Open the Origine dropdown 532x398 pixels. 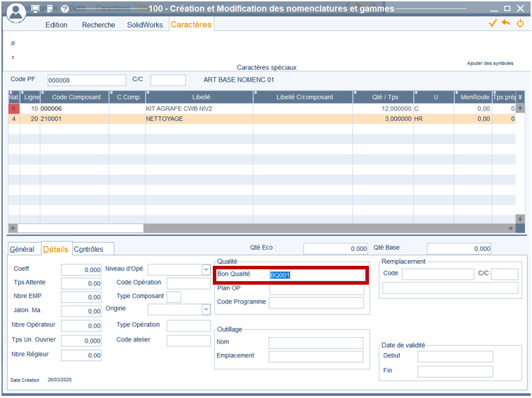click(206, 309)
